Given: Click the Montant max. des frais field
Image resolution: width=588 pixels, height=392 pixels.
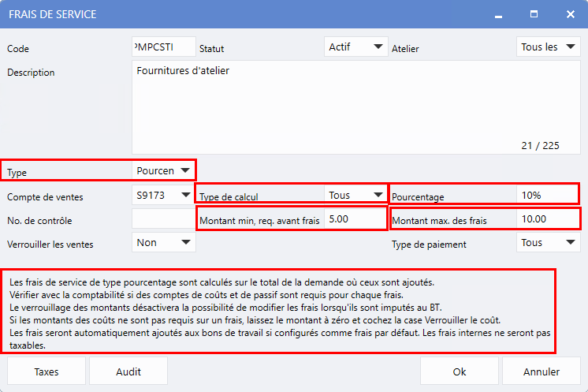Looking at the screenshot, I should (547, 219).
